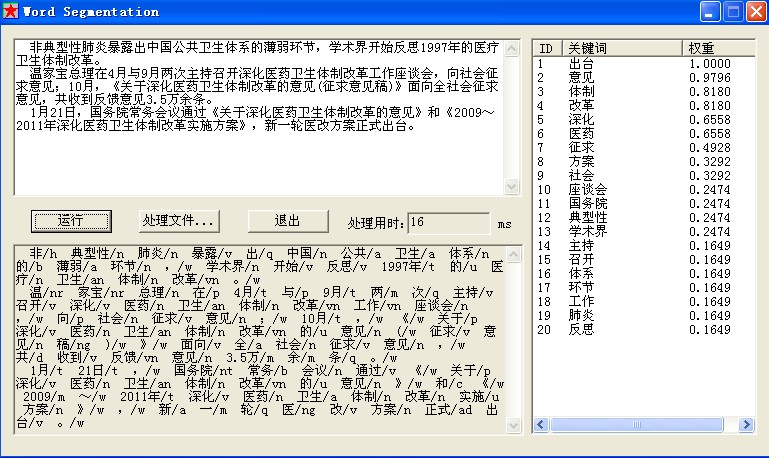Screen dimensions: 769x458
Task: Select keyword row 肺炎
Action: coord(644,315)
